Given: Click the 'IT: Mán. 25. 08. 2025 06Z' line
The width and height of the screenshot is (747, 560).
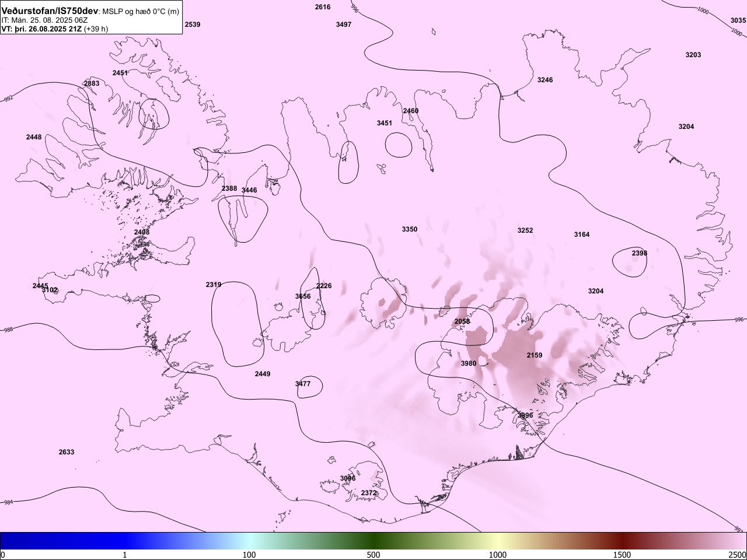Looking at the screenshot, I should coord(44,20).
